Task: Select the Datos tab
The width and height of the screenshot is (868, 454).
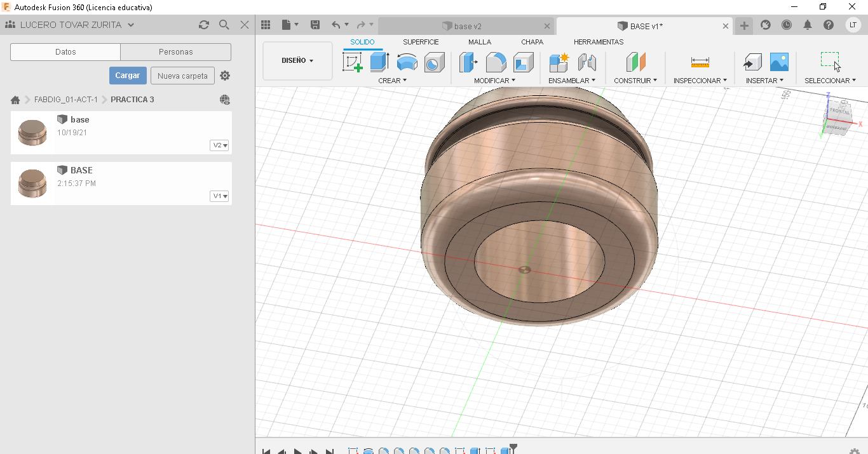Action: 65,52
